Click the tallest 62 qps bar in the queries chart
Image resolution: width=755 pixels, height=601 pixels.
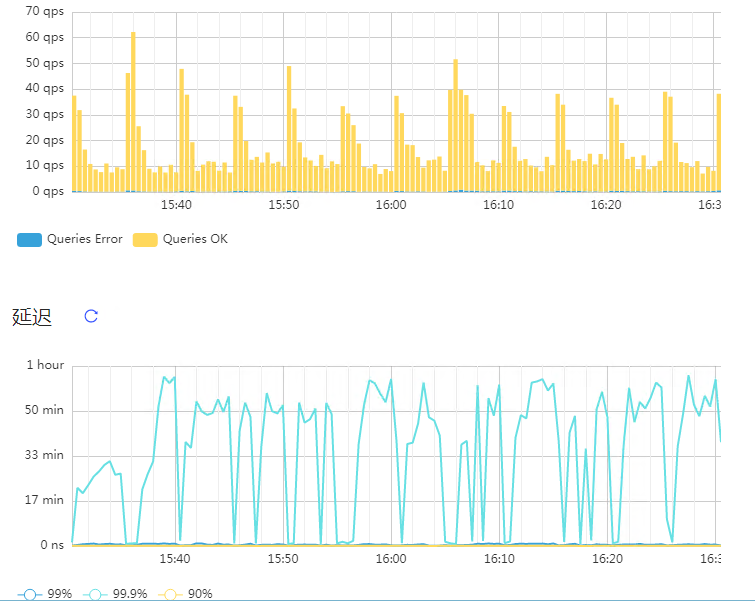(133, 112)
